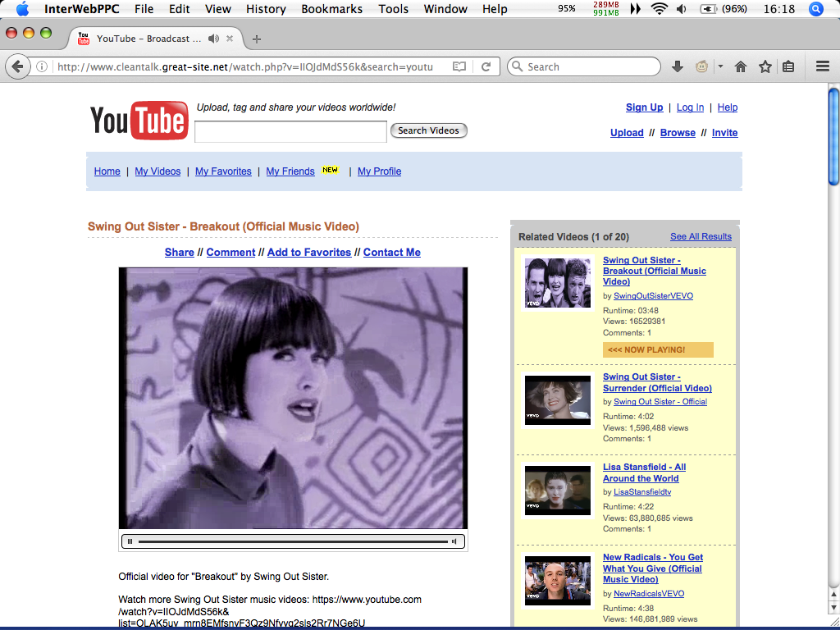Screen dimensions: 840x630
Task: Open Swing Out Sister Breakout thumbnail
Action: (558, 283)
